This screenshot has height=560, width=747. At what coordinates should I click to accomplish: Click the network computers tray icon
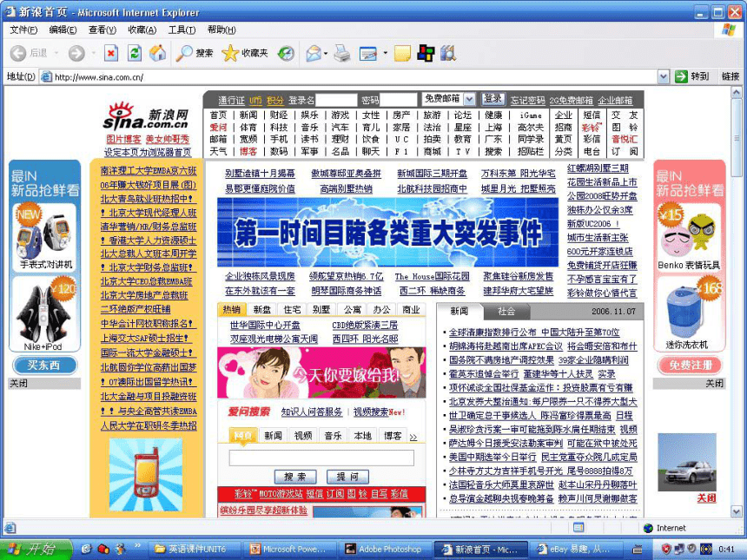(679, 549)
